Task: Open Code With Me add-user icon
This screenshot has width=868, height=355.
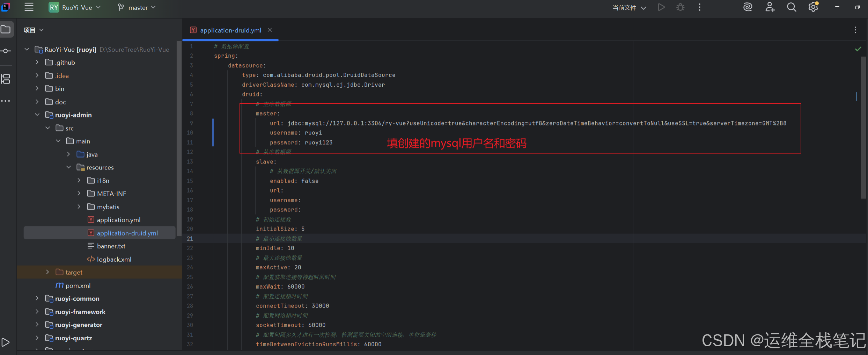Action: (770, 7)
